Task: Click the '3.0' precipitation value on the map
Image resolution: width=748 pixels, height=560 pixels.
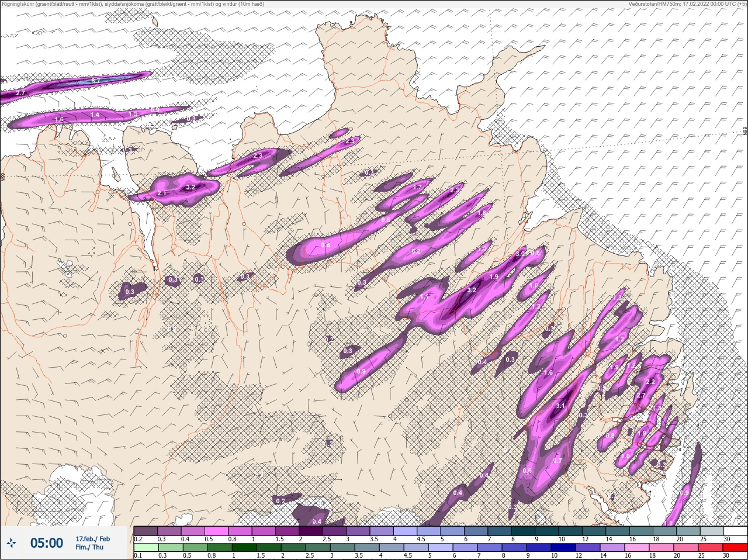Action: [521, 254]
